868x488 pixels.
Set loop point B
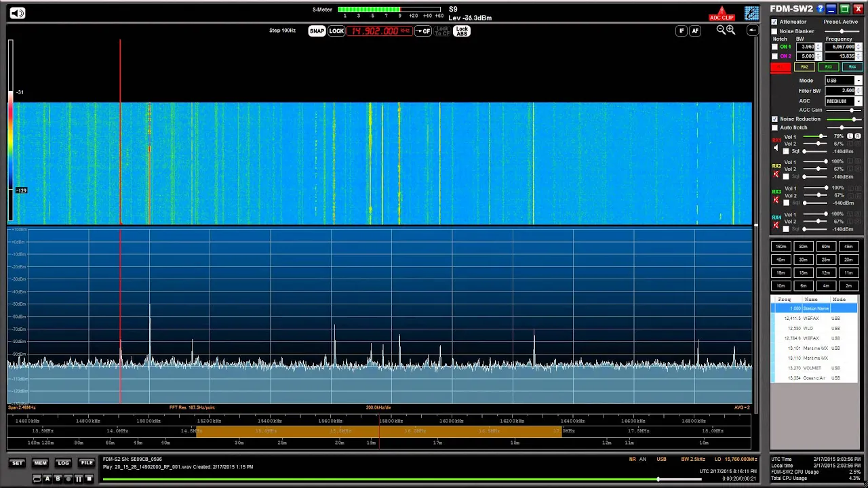[x=58, y=479]
